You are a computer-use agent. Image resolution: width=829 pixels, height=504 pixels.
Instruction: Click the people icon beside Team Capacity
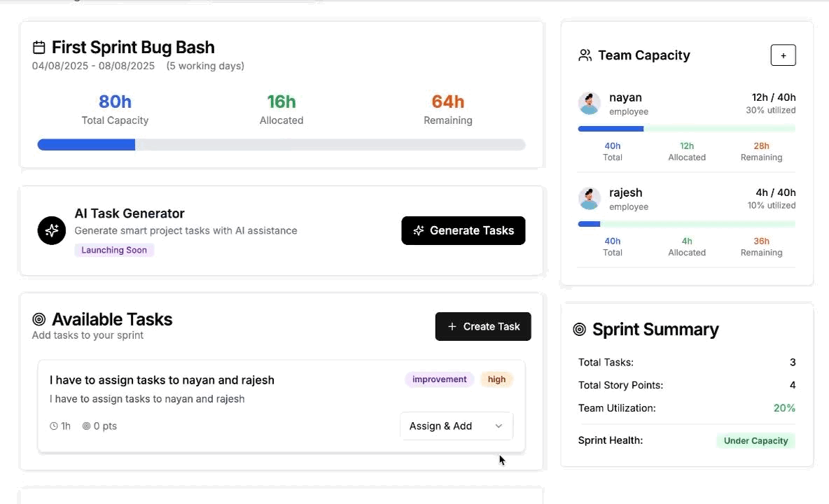[585, 55]
